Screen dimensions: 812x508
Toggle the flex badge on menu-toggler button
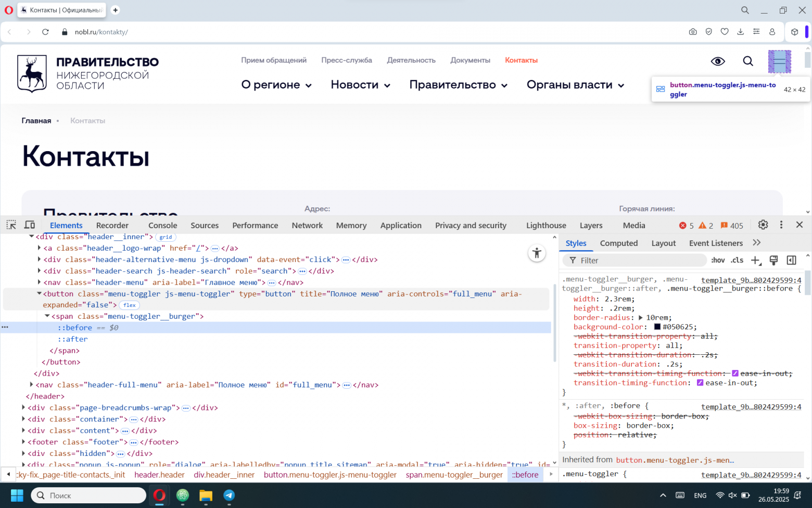[129, 305]
